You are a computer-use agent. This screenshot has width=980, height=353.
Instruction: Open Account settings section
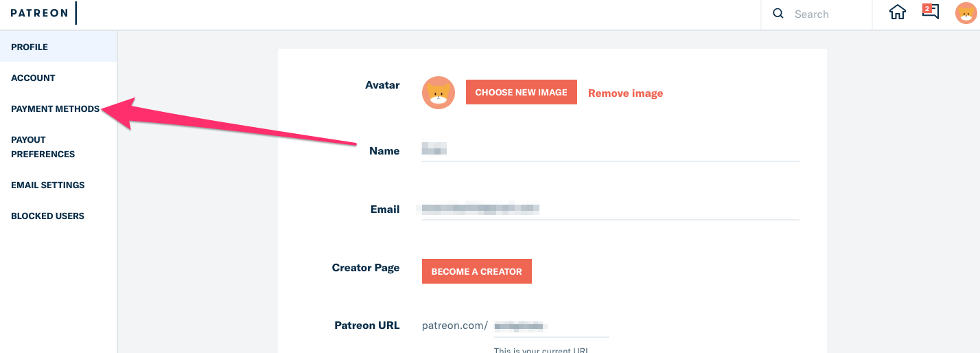33,78
